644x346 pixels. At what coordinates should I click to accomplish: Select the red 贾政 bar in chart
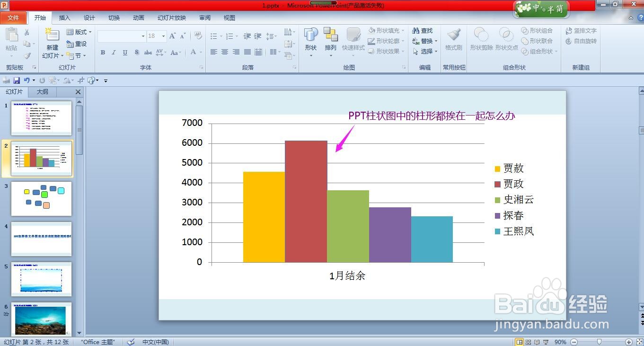(x=306, y=201)
